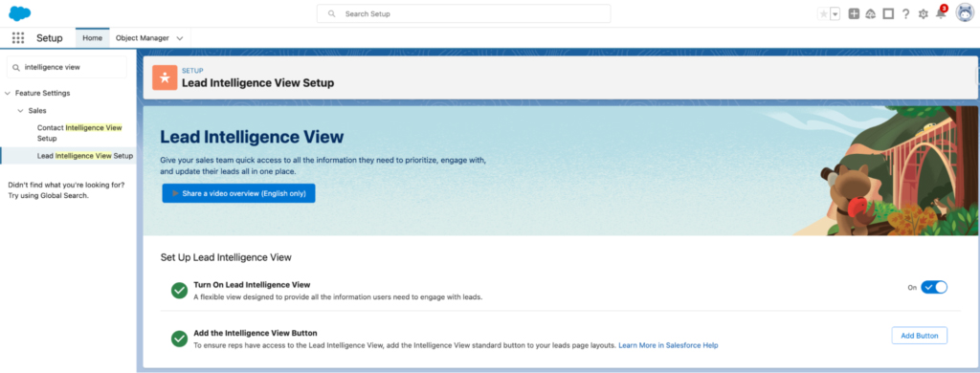Open the Object Manager tab dropdown chevron
Viewport: 980px width, 373px height.
click(180, 38)
